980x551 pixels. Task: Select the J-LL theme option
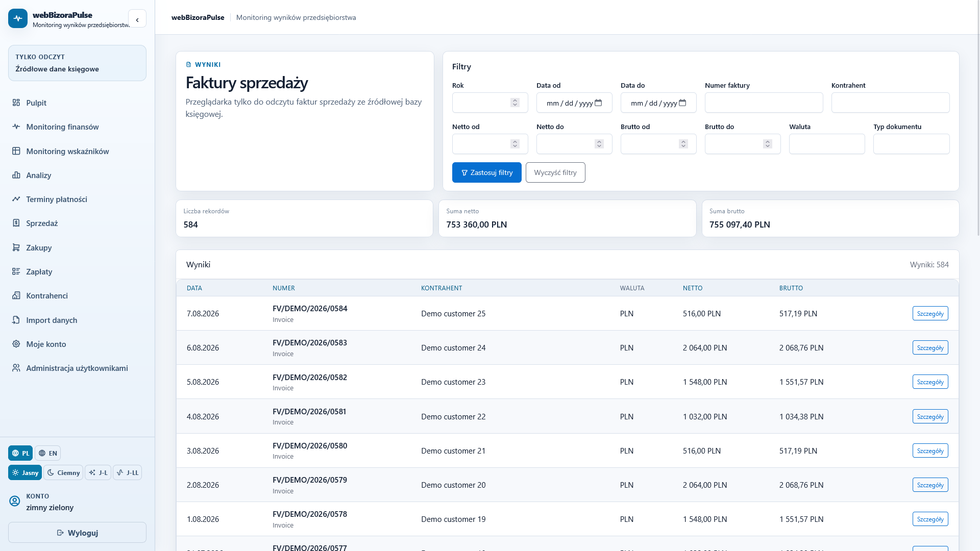pos(127,472)
